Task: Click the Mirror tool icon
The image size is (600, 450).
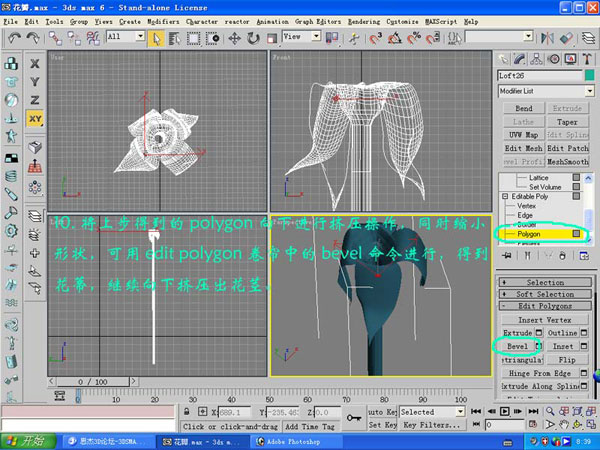Action: click(548, 38)
